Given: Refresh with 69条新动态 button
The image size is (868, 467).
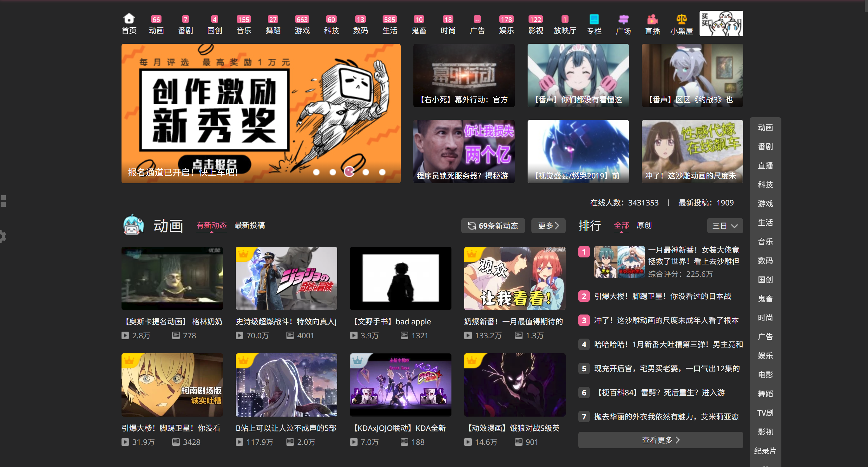Looking at the screenshot, I should point(493,226).
